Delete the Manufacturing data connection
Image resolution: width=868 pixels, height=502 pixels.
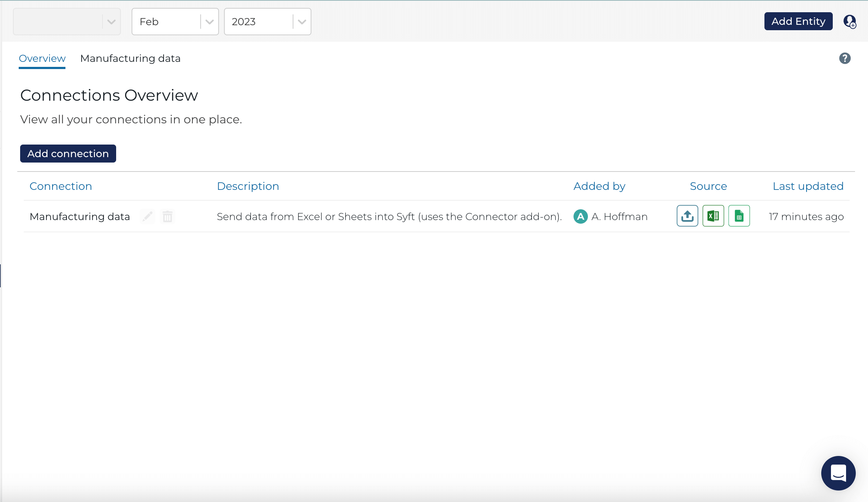(x=168, y=216)
